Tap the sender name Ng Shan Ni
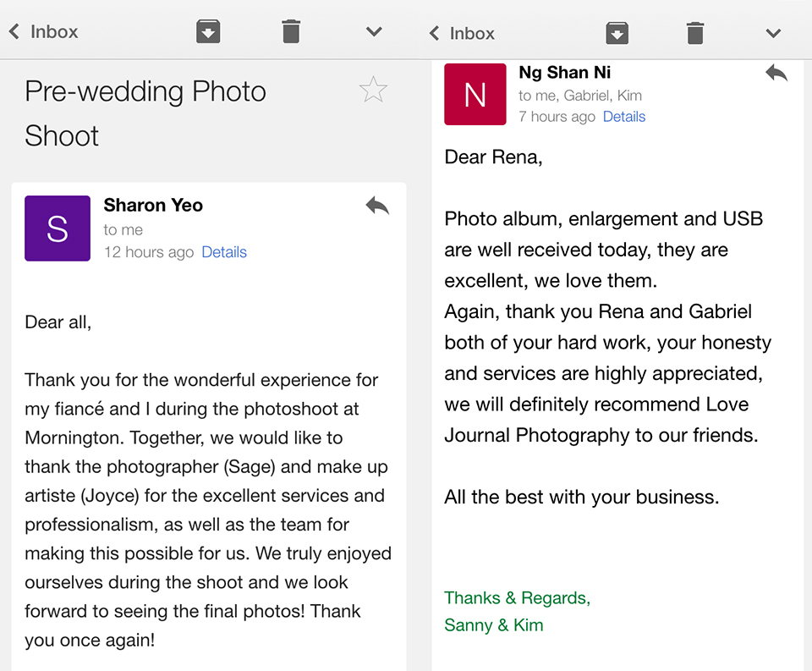This screenshot has height=671, width=812. click(x=564, y=73)
